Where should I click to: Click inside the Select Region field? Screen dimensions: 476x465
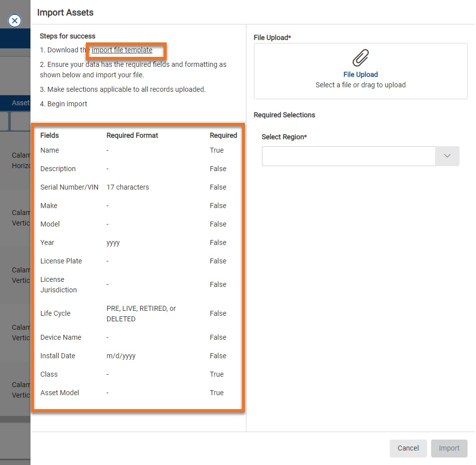coord(348,156)
